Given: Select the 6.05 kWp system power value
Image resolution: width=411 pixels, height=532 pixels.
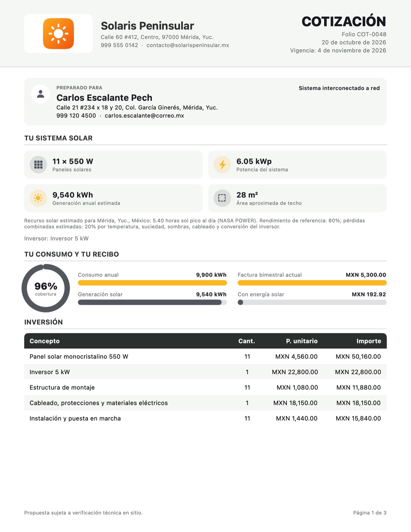Looking at the screenshot, I should (x=254, y=161).
